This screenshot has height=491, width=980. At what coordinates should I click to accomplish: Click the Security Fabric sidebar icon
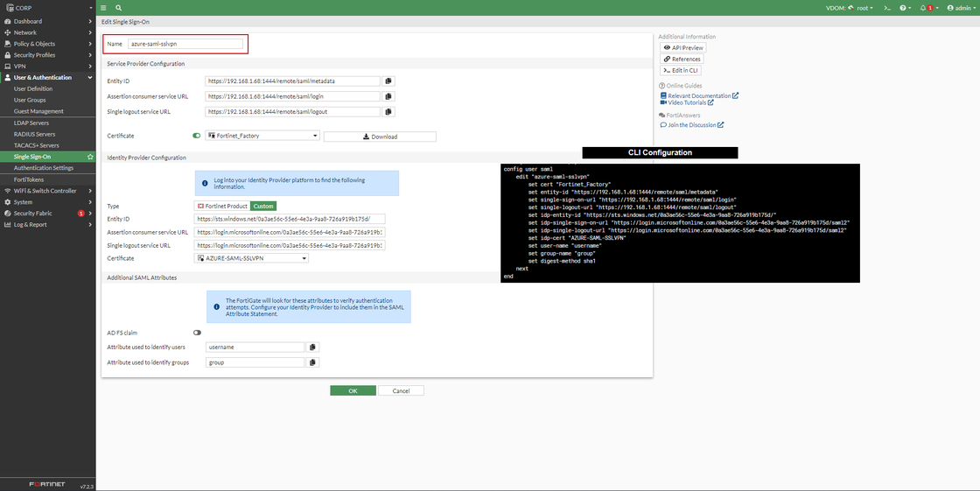8,214
